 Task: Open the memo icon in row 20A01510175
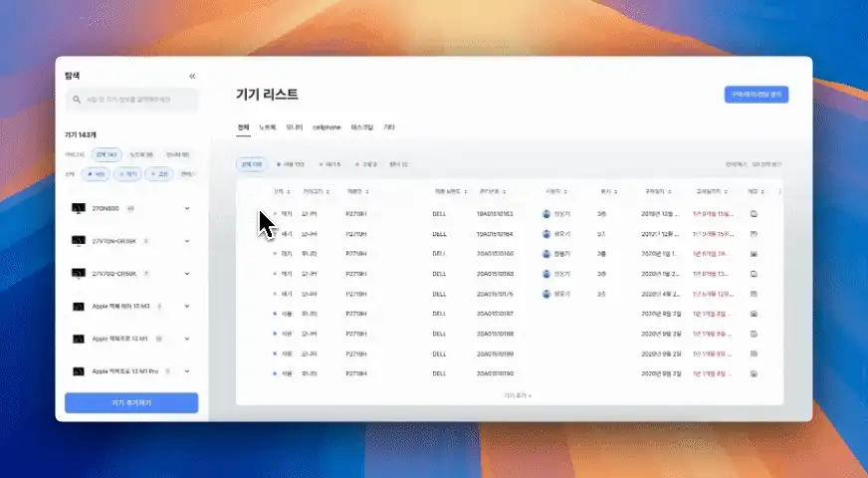[754, 294]
